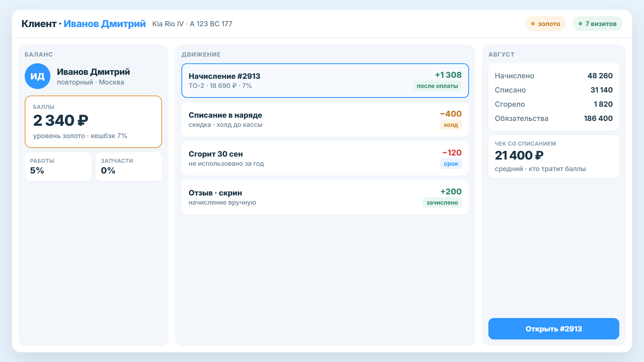
Task: Click the 7 визитов badge
Action: click(x=597, y=24)
